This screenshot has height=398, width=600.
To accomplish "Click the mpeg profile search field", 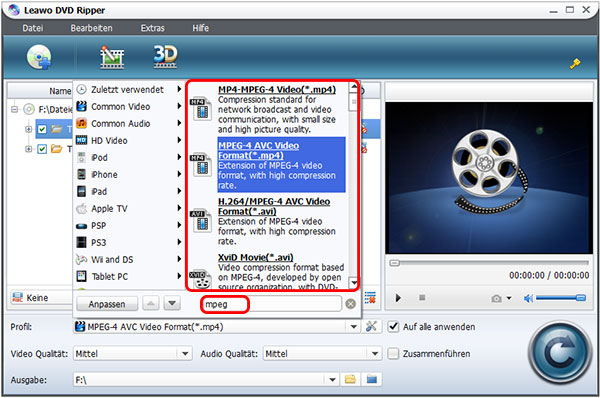I will pyautogui.click(x=271, y=304).
